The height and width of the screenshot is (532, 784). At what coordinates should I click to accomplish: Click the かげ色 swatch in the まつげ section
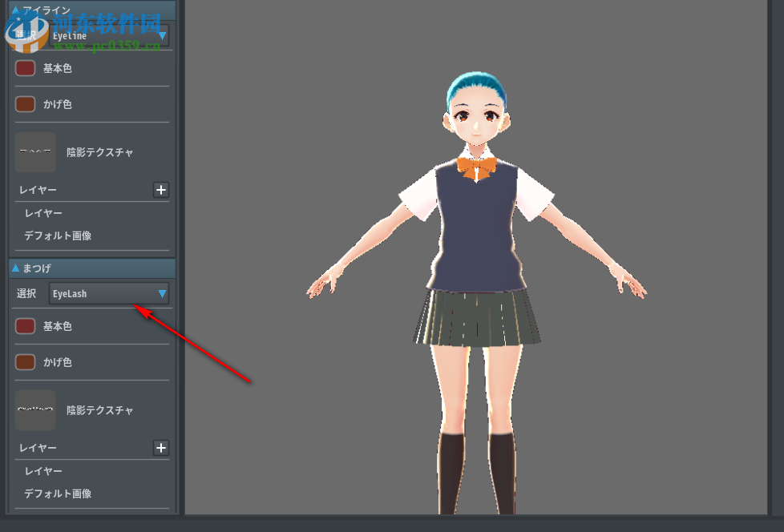pyautogui.click(x=25, y=361)
